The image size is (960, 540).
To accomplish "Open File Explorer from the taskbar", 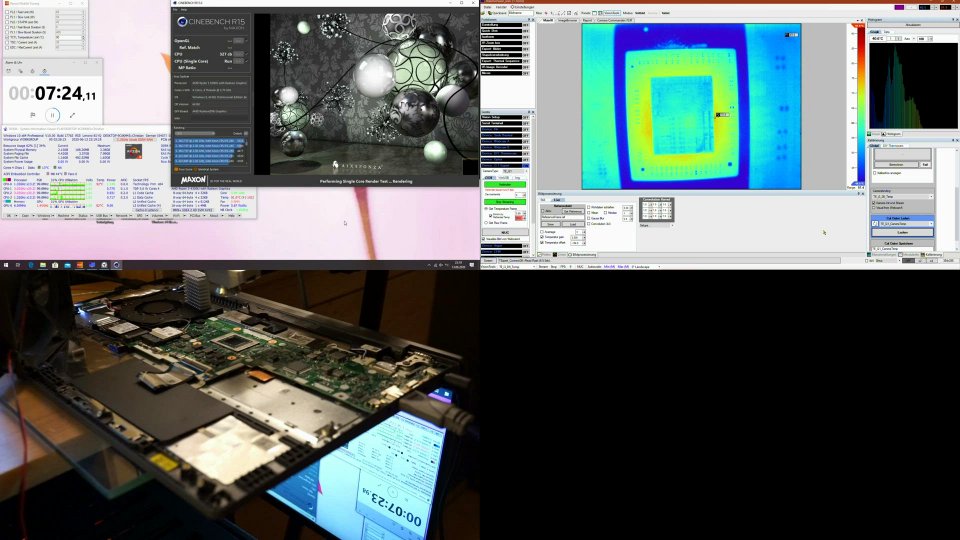I will click(x=43, y=265).
